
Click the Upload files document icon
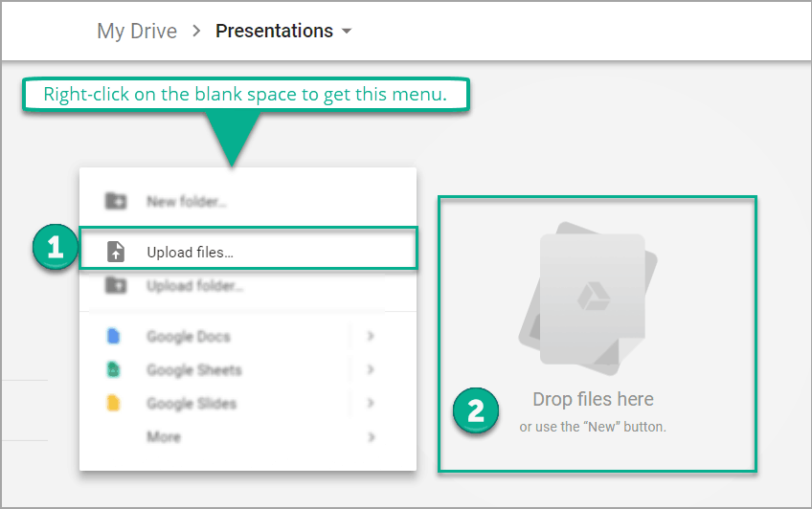[x=115, y=252]
